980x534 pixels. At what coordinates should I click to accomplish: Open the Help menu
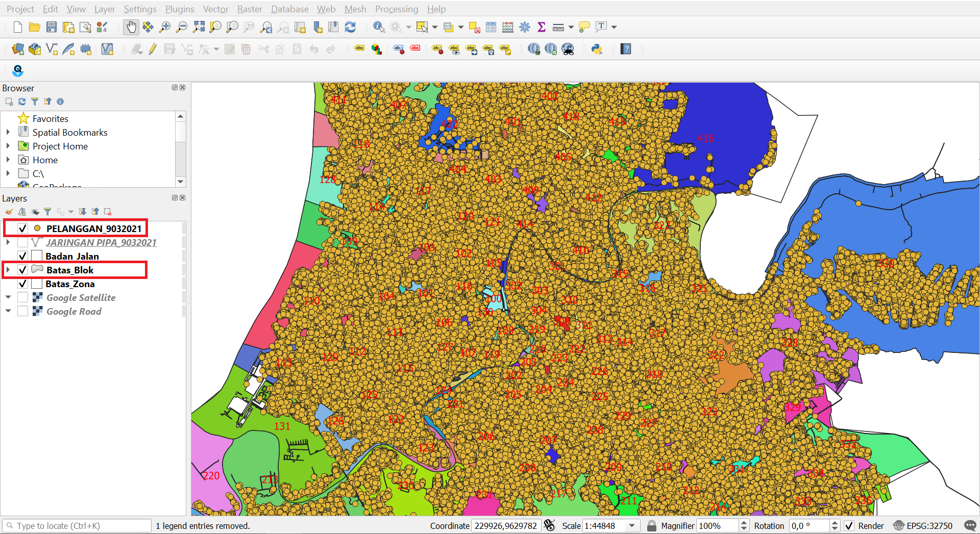point(436,9)
